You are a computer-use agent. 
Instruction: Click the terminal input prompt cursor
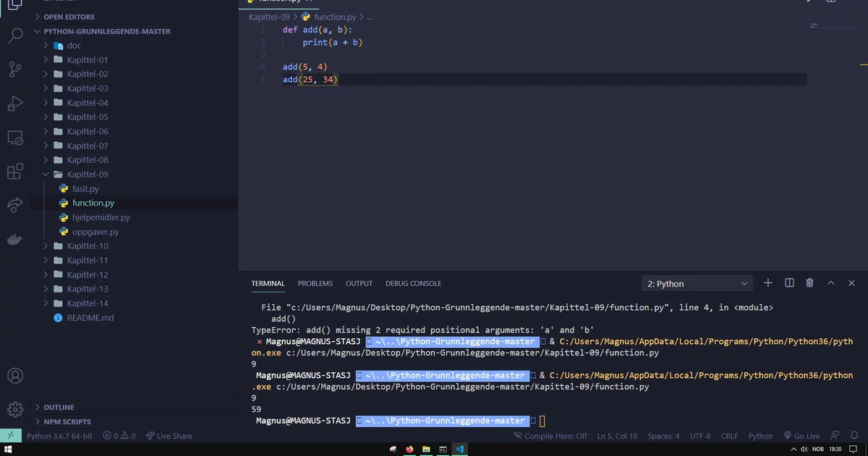click(x=542, y=421)
